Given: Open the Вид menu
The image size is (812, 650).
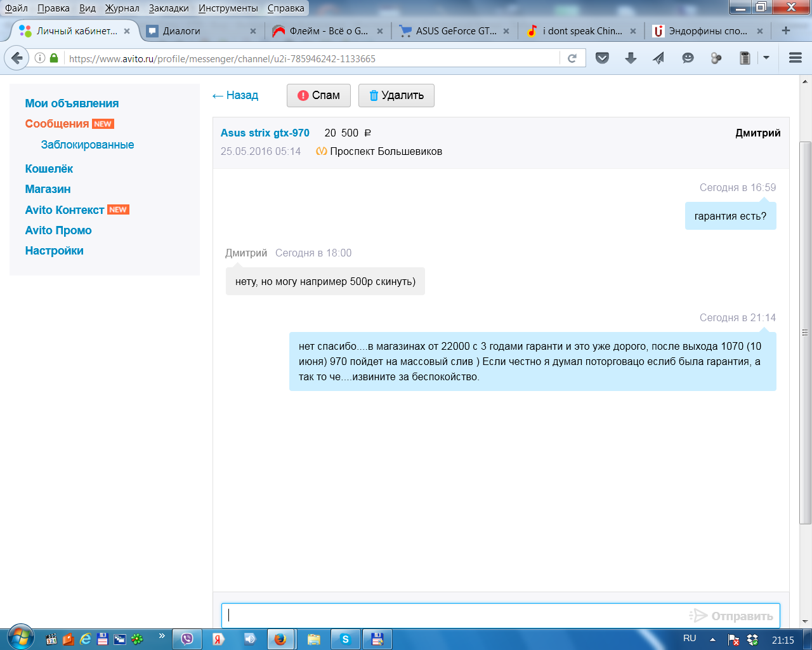Looking at the screenshot, I should (88, 8).
